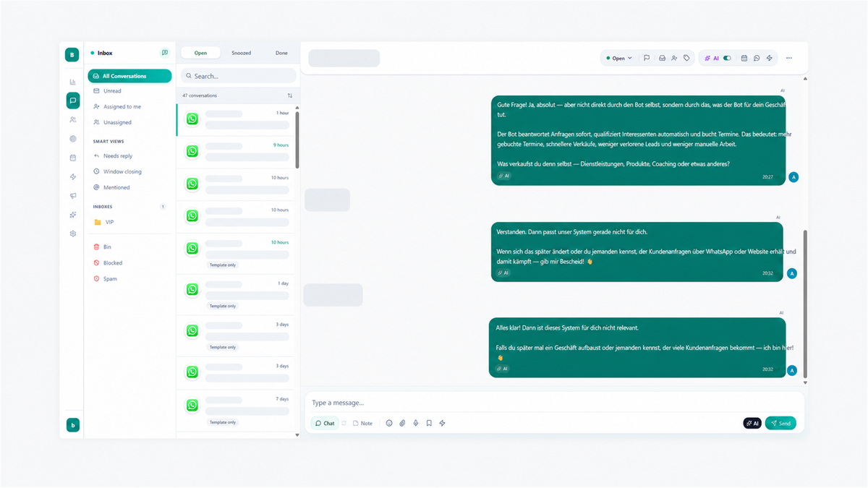Open the lightning automation icon in left rail
Screen dimensions: 868x488
[72, 177]
